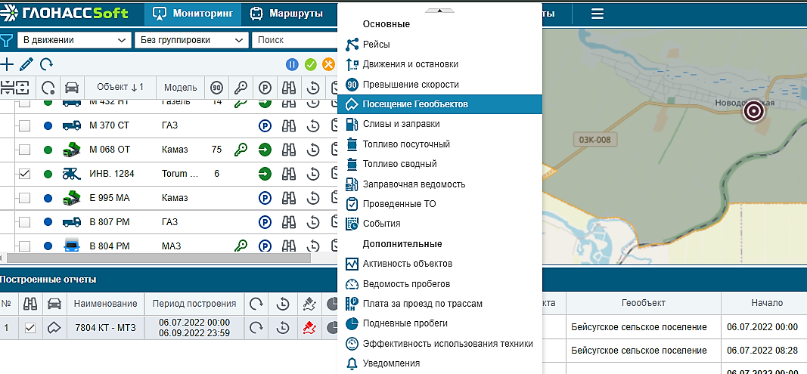Click the target marker on the map

[x=754, y=112]
